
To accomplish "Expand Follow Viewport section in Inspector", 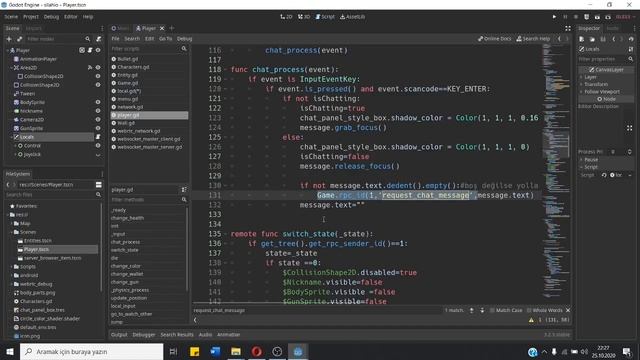I will click(x=602, y=91).
